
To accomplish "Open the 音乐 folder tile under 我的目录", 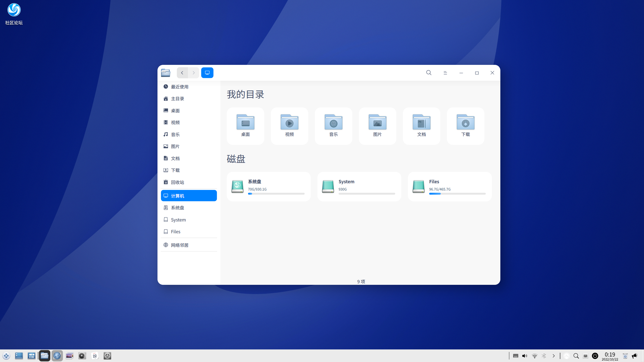I will (333, 125).
